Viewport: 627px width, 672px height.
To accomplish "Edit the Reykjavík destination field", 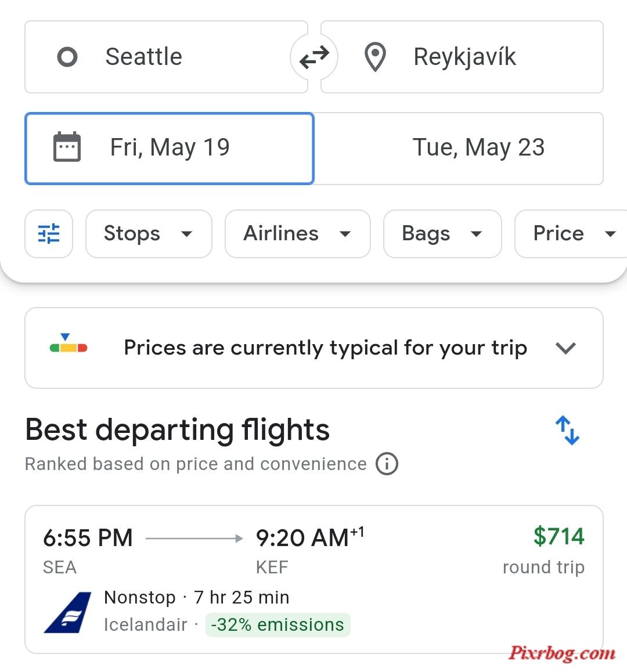I will click(462, 57).
